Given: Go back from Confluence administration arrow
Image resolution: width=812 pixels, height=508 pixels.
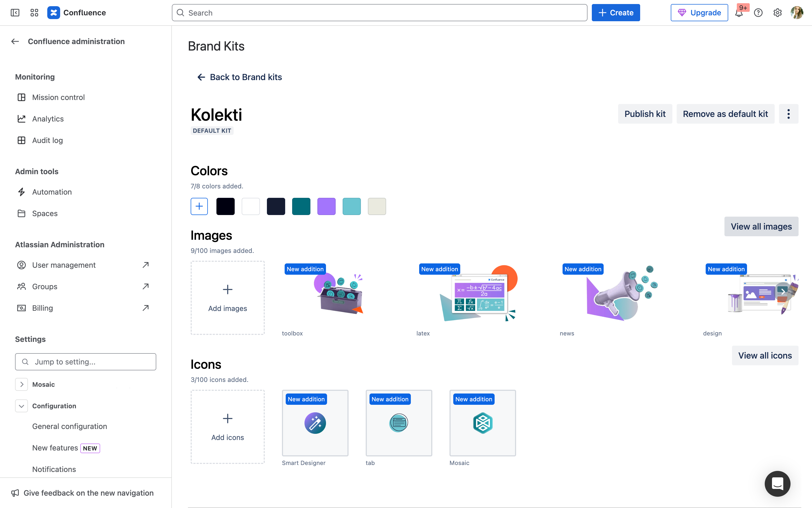Looking at the screenshot, I should click(x=15, y=41).
